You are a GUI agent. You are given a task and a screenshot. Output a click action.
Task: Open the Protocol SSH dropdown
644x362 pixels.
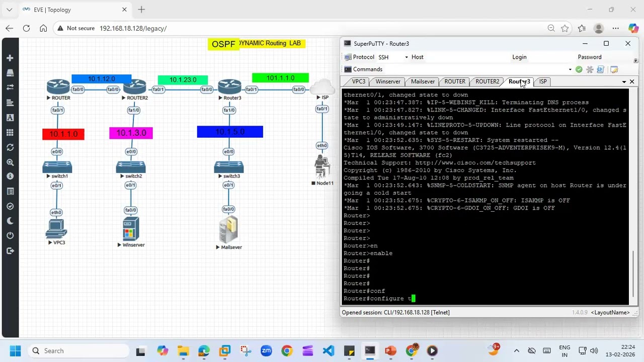tap(407, 57)
